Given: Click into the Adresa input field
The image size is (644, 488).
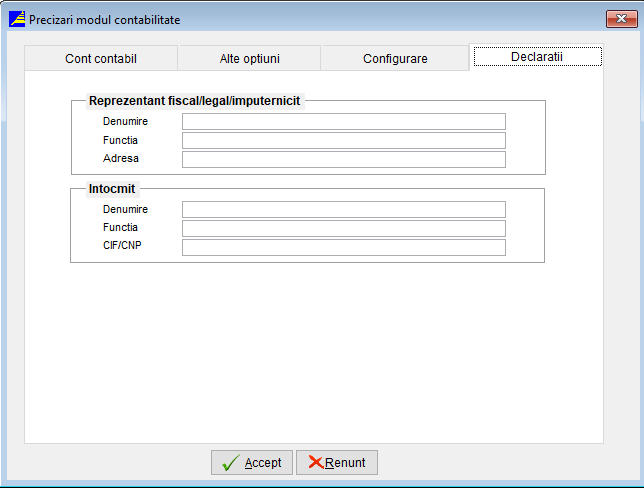Looking at the screenshot, I should point(343,159).
